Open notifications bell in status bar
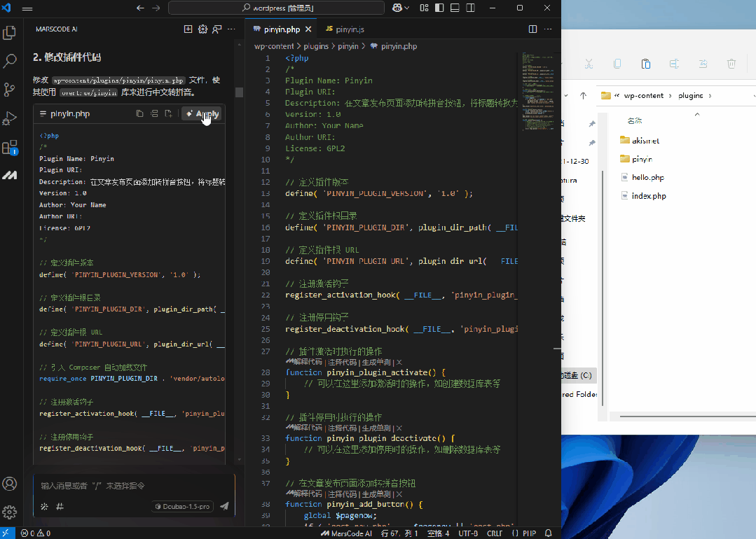This screenshot has width=756, height=539. 548,533
